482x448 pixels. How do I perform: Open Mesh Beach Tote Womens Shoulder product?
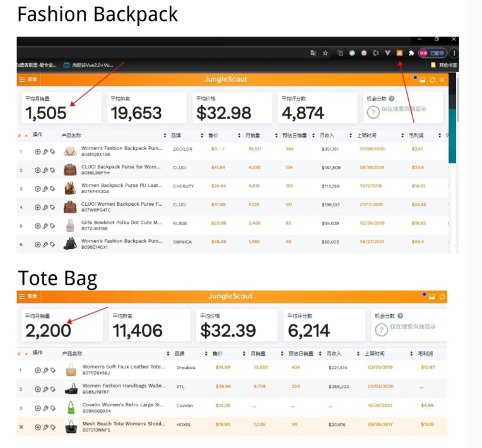tap(124, 423)
